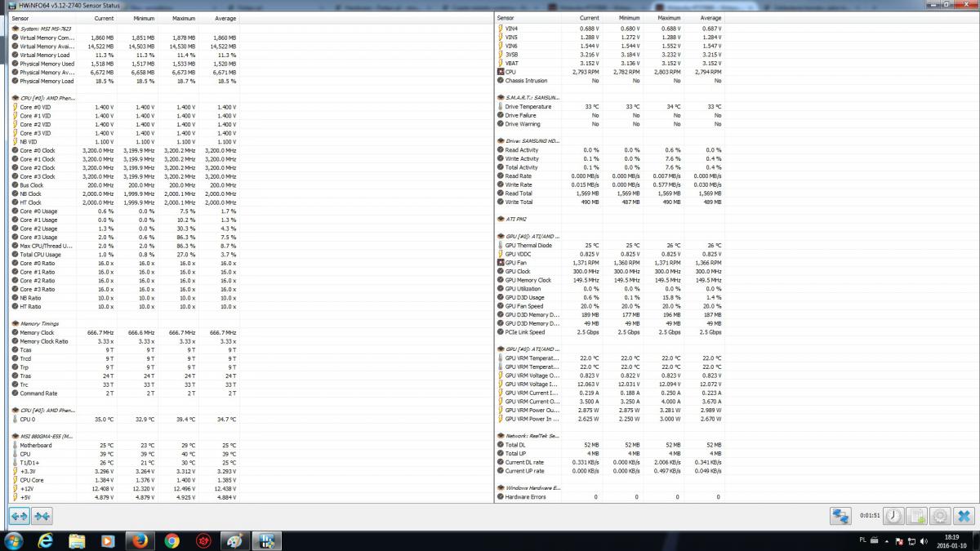Select the Core #2 Clock row
The image size is (980, 551).
(x=125, y=168)
